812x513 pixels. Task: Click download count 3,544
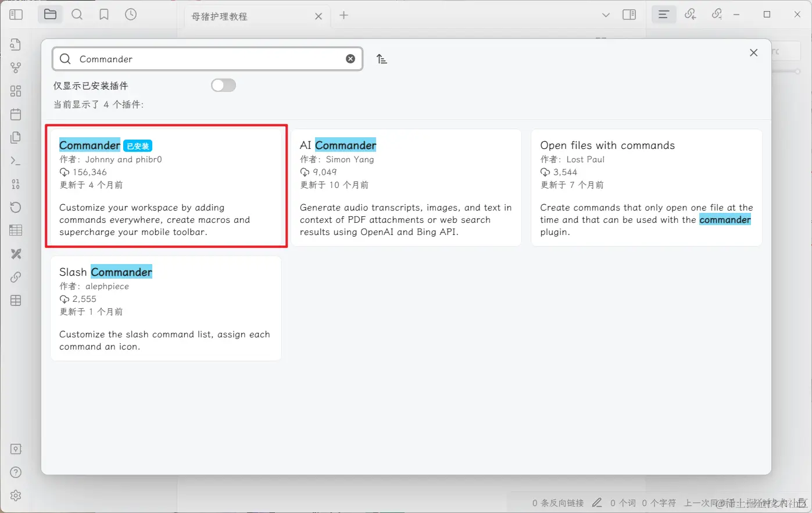[565, 172]
